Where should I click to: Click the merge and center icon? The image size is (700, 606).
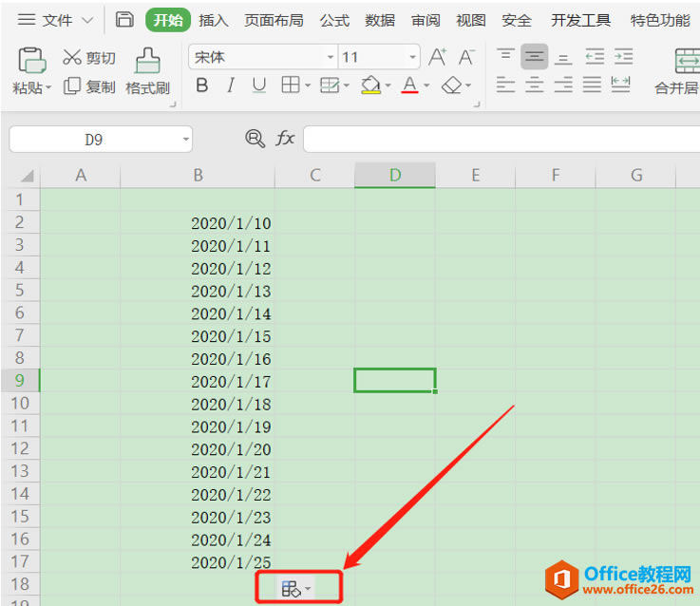pyautogui.click(x=687, y=60)
